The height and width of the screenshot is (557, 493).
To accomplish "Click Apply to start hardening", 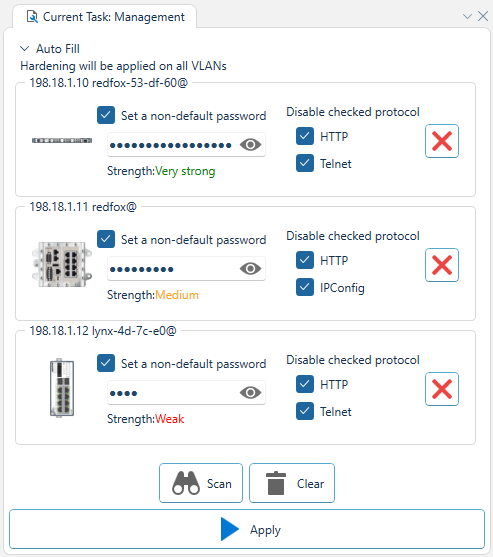I will (247, 529).
